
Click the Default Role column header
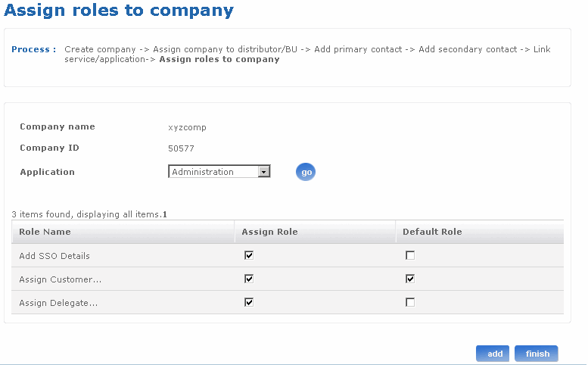coord(432,232)
